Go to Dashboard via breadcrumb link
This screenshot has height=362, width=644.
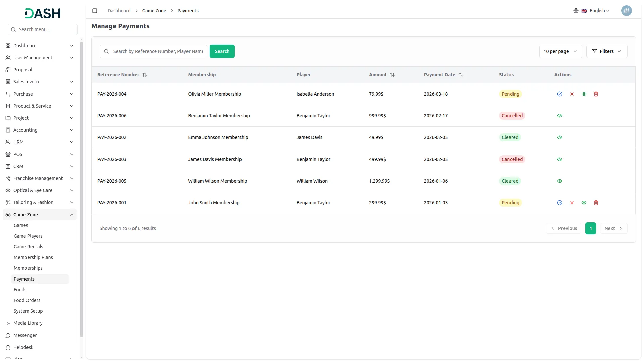click(x=119, y=11)
